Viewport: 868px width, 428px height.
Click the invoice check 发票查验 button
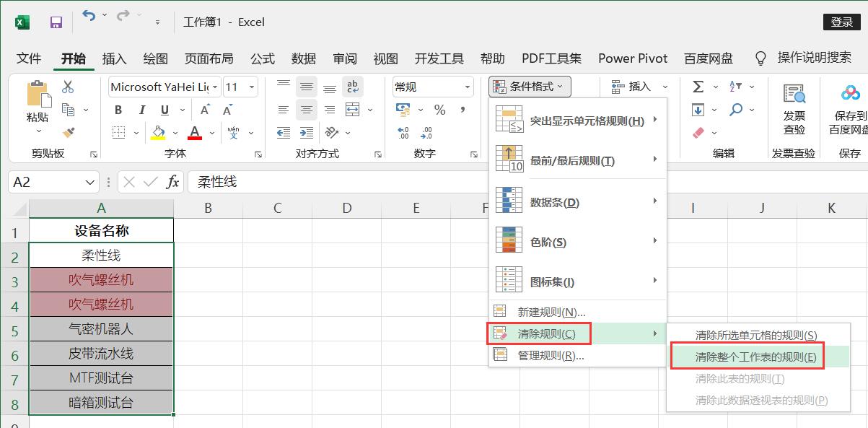coord(794,108)
